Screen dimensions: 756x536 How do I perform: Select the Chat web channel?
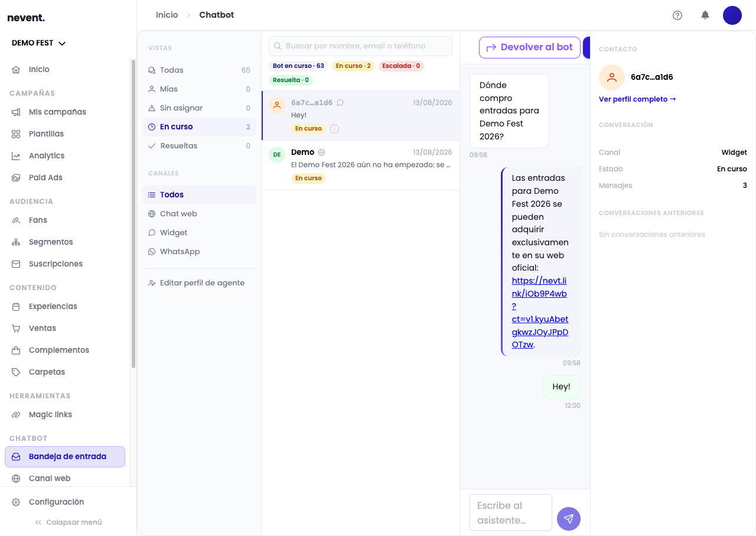click(x=199, y=214)
